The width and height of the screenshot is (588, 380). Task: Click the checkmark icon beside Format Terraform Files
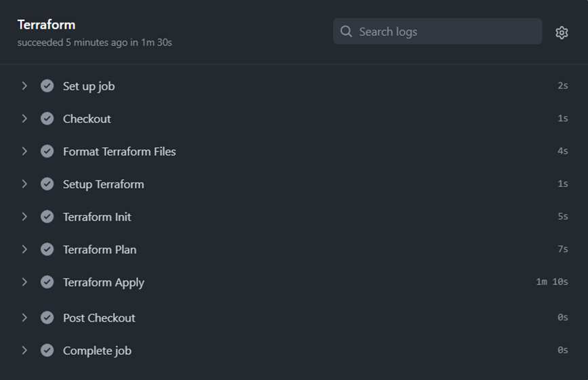(x=47, y=151)
